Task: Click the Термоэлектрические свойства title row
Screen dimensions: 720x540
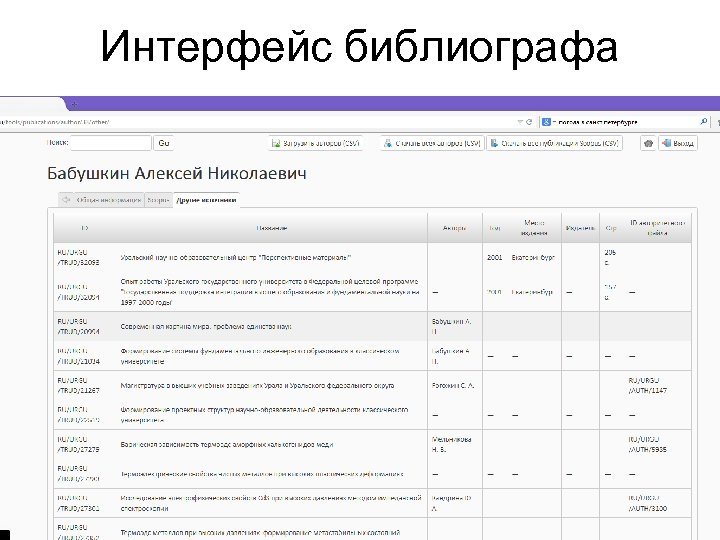Action: pos(262,474)
